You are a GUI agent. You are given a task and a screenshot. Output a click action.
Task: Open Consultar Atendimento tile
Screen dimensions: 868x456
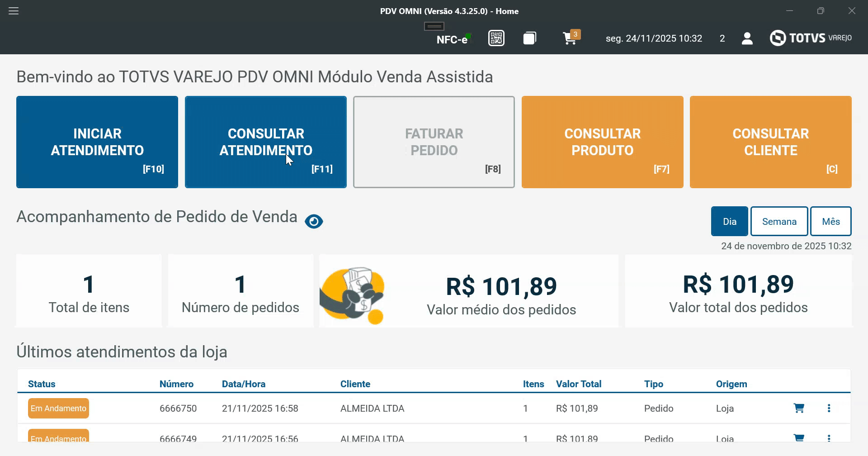266,142
